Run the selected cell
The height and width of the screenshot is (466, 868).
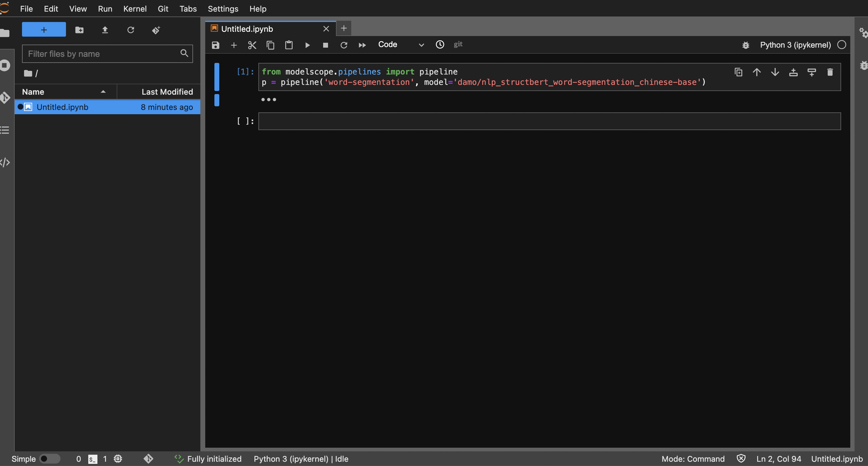coord(307,45)
